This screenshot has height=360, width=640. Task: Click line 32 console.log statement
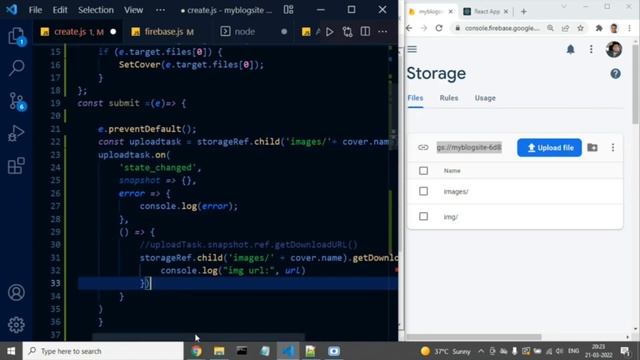(233, 270)
